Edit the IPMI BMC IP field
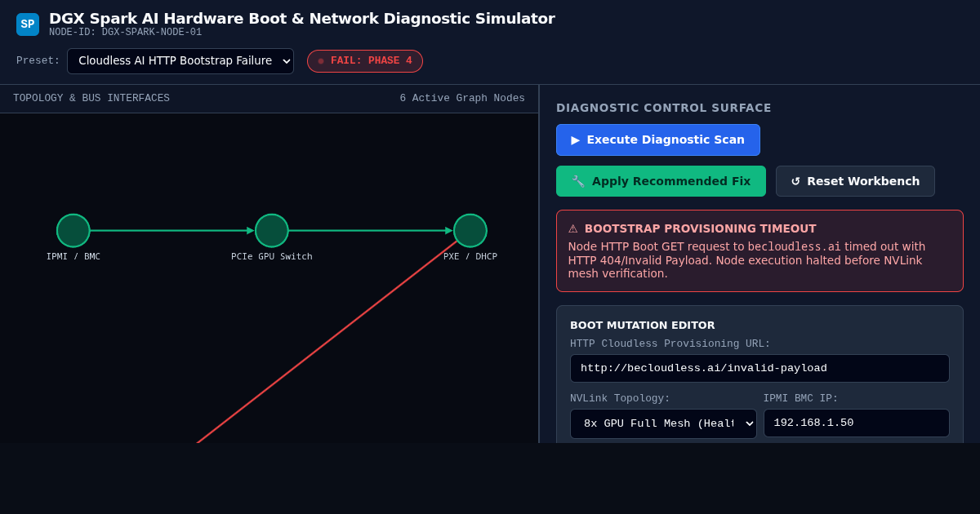The image size is (980, 514). (x=857, y=423)
